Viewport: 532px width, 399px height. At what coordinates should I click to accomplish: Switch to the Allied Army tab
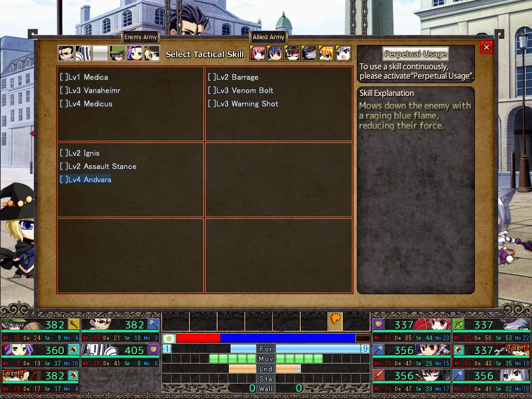point(268,37)
